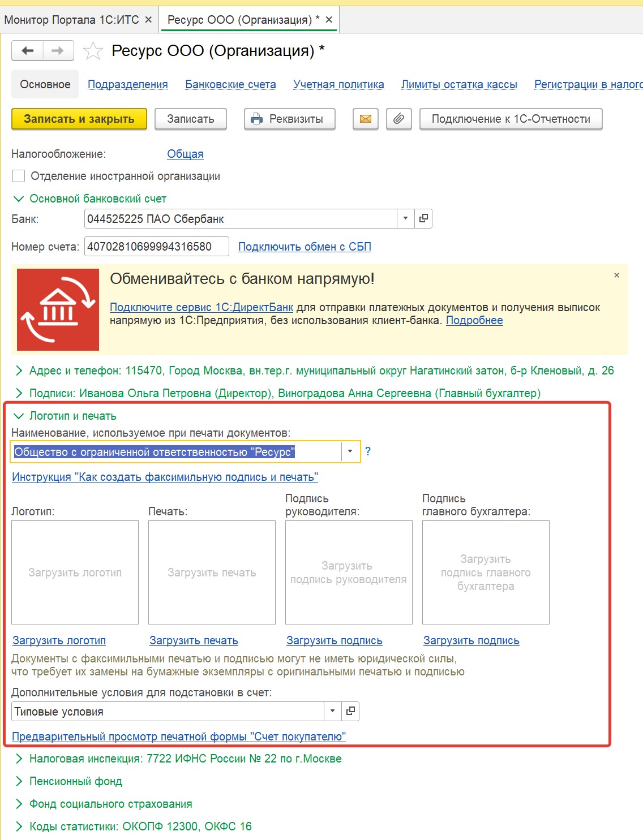Screen dimensions: 643x840
Task: Expand the Пенсионный фонд section
Action: 19,781
